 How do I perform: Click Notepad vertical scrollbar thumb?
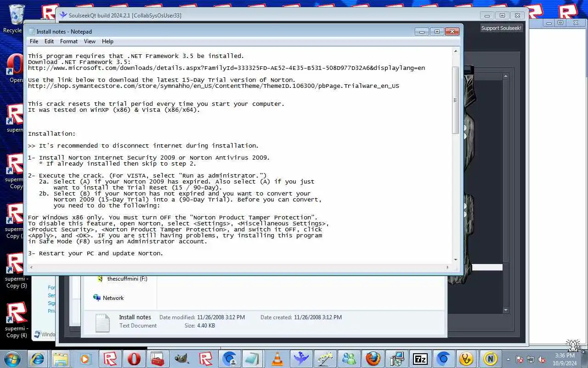456,100
